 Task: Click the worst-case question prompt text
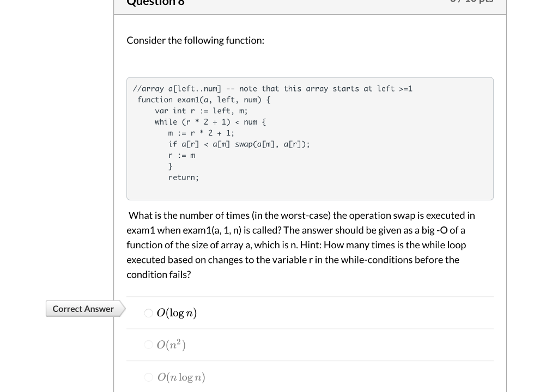[x=301, y=215]
